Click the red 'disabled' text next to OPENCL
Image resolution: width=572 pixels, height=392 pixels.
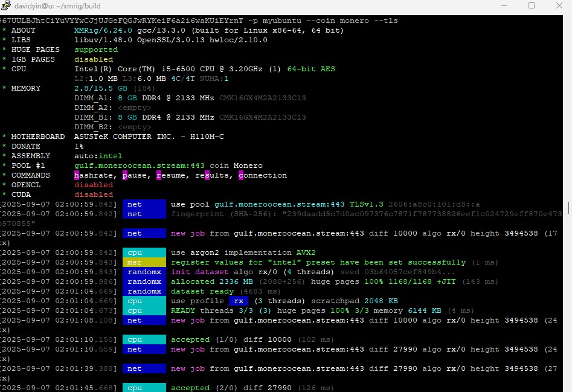tap(94, 185)
